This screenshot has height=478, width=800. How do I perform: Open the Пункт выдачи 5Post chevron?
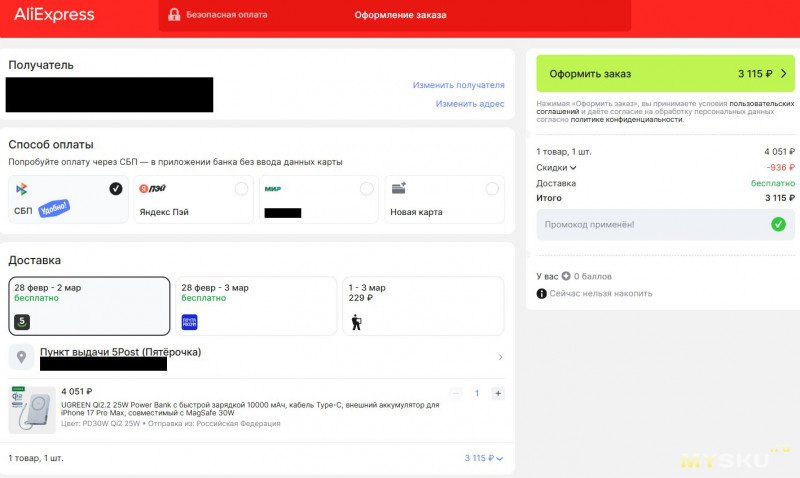point(500,357)
